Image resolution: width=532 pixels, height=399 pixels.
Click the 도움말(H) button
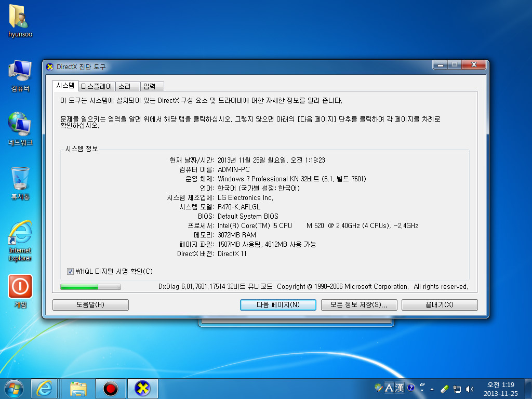pos(90,304)
